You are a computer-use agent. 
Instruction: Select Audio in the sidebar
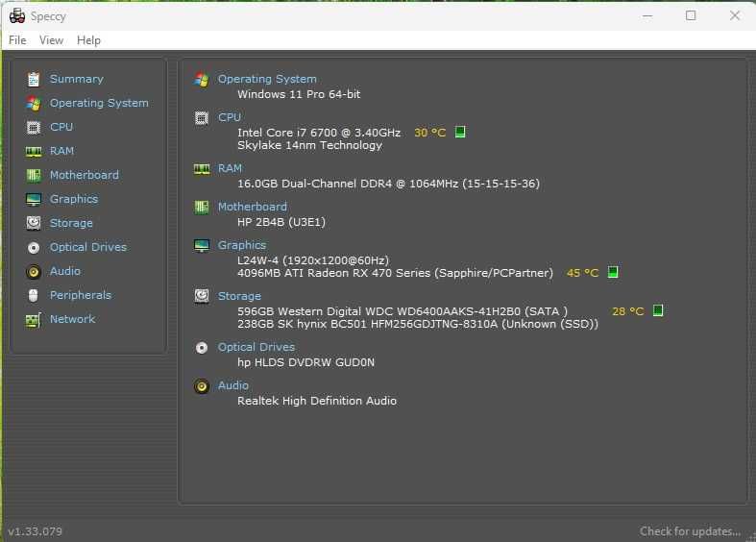(x=65, y=272)
